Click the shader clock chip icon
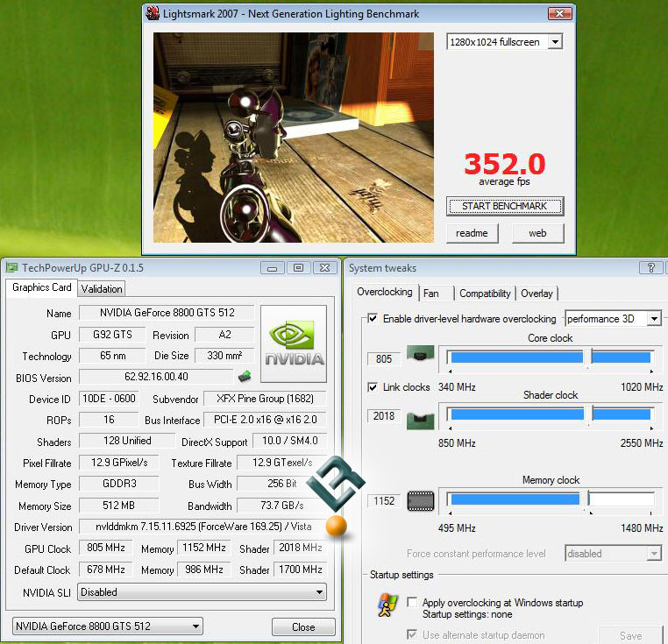 pos(421,421)
